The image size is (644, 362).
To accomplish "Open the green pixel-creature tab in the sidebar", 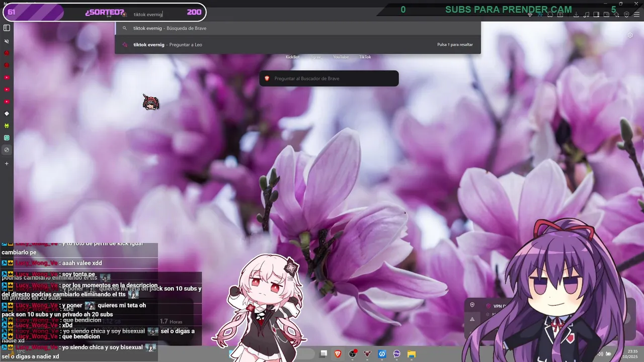I will tap(7, 126).
